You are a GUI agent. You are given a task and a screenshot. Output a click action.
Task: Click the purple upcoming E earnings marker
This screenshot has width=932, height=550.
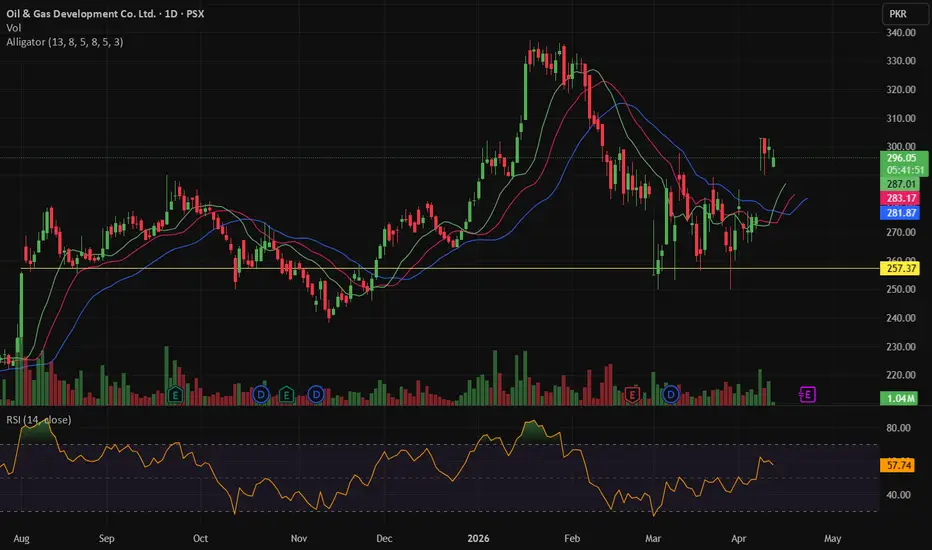pyautogui.click(x=807, y=394)
